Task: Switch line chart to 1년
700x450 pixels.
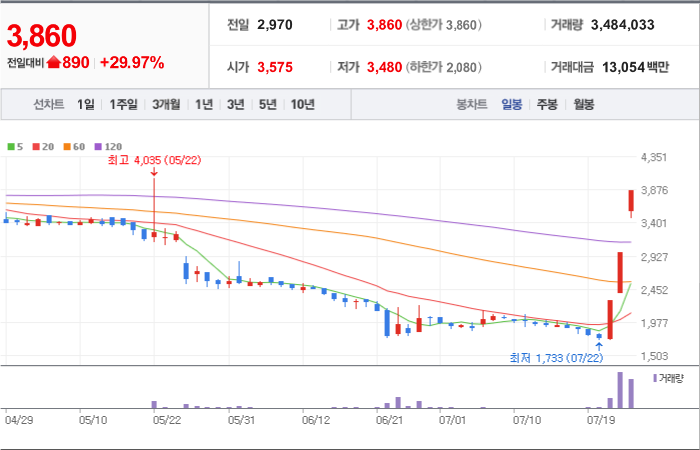Action: coord(204,104)
